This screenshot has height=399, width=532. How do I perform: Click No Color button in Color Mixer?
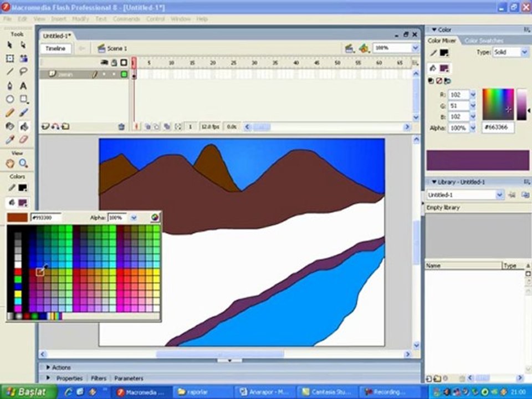(439, 81)
